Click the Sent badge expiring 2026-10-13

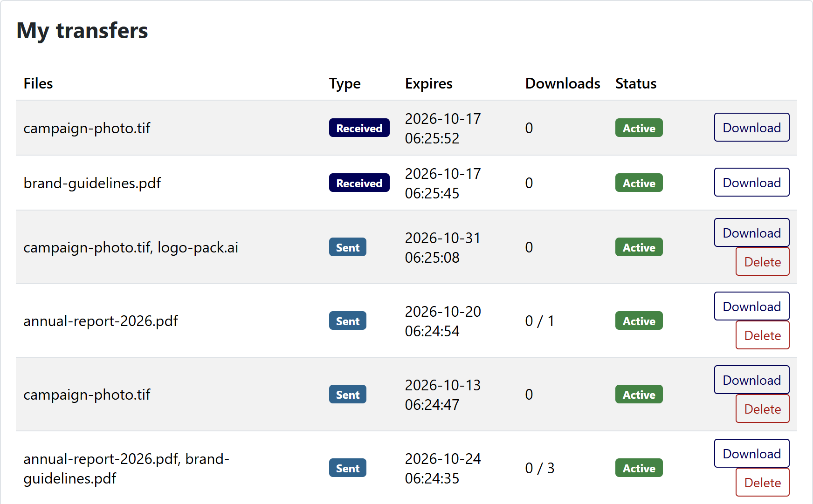tap(347, 394)
